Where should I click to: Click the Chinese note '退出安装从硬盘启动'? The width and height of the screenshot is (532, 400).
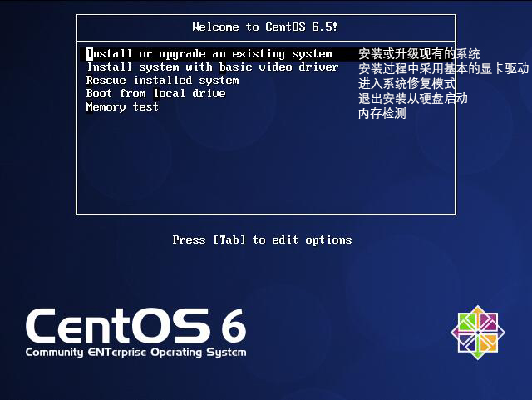click(x=413, y=98)
